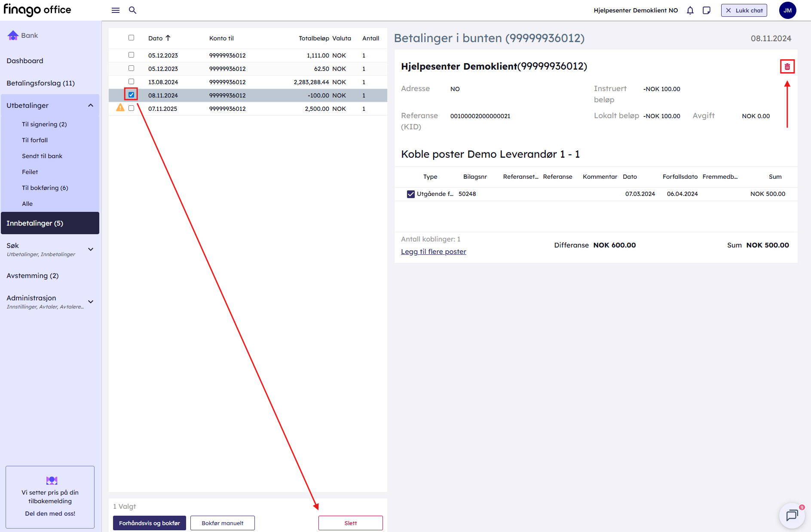This screenshot has height=532, width=811.
Task: Open the hamburger menu icon
Action: 115,10
